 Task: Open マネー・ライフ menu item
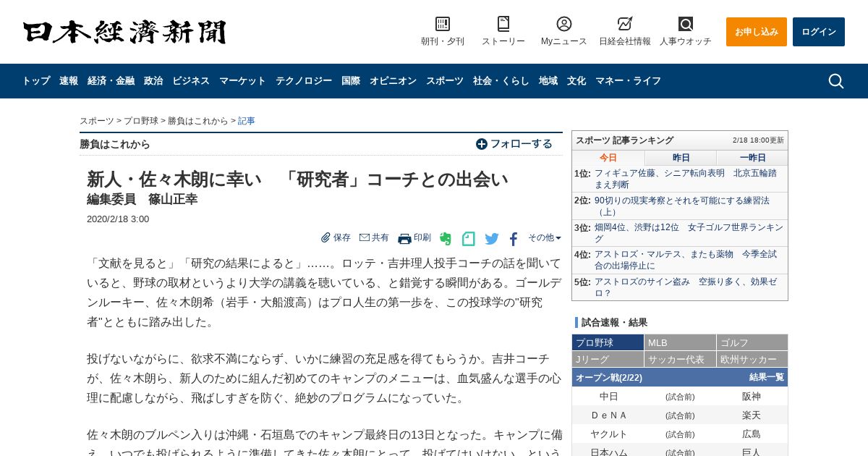tap(628, 81)
